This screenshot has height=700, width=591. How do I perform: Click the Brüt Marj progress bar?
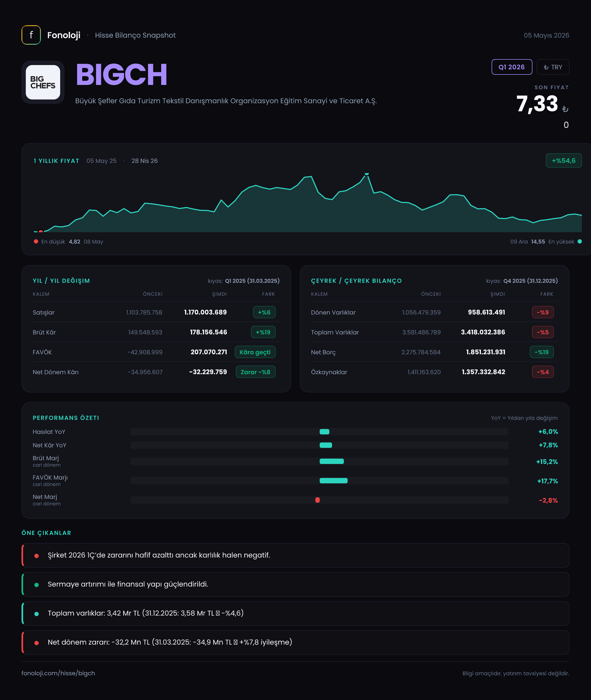(x=320, y=461)
